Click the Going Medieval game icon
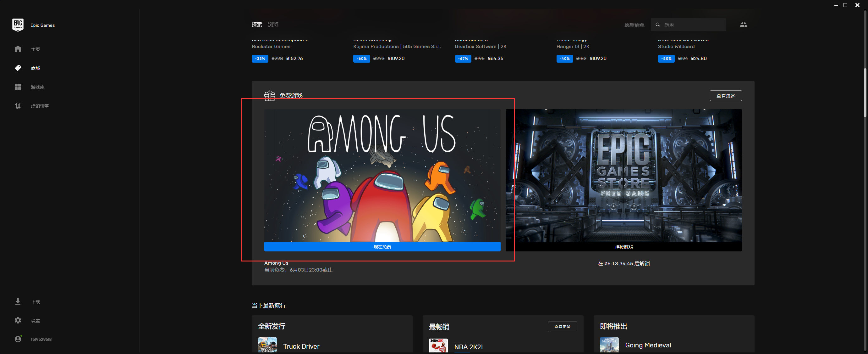The width and height of the screenshot is (868, 354). (x=609, y=345)
